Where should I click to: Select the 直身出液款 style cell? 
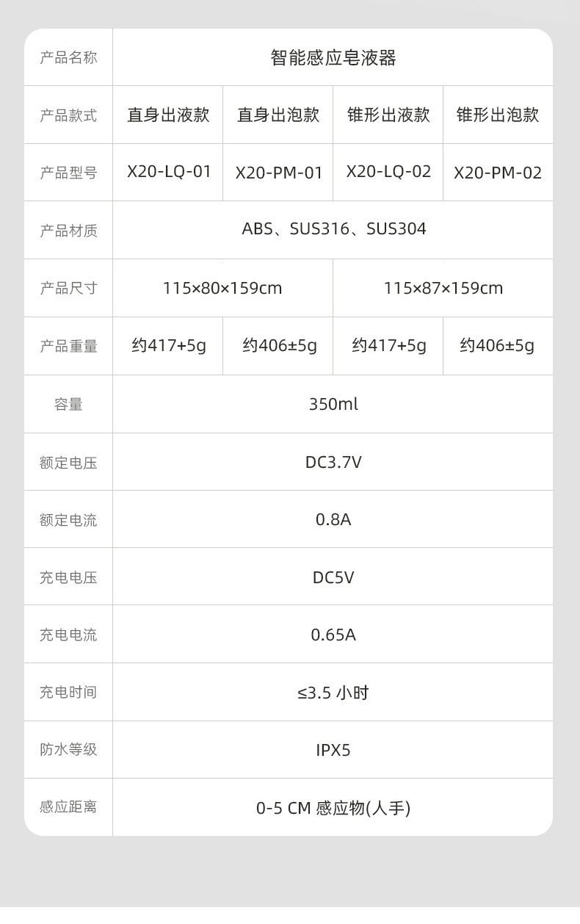click(168, 115)
